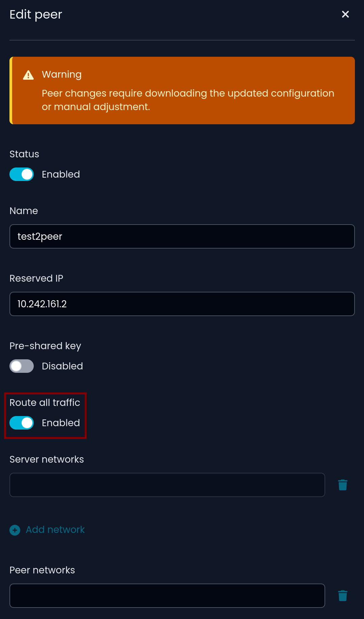Click the Add network link
Screen dimensions: 364x619
click(55, 530)
